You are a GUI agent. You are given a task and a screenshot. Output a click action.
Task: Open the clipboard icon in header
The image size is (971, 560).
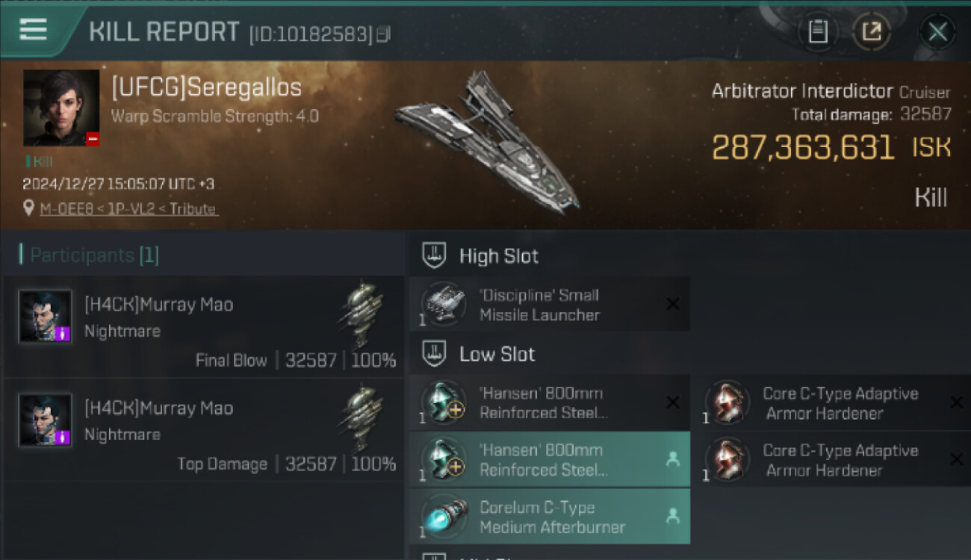click(x=818, y=31)
